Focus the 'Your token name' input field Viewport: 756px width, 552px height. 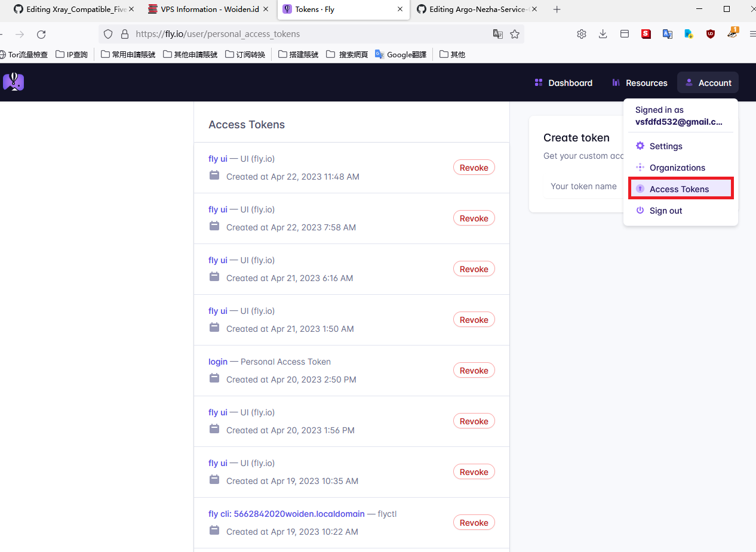coord(584,186)
